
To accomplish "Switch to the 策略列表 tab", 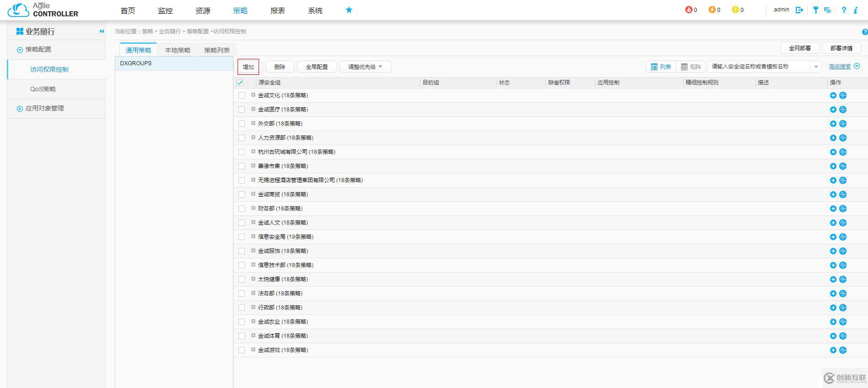I will point(217,50).
